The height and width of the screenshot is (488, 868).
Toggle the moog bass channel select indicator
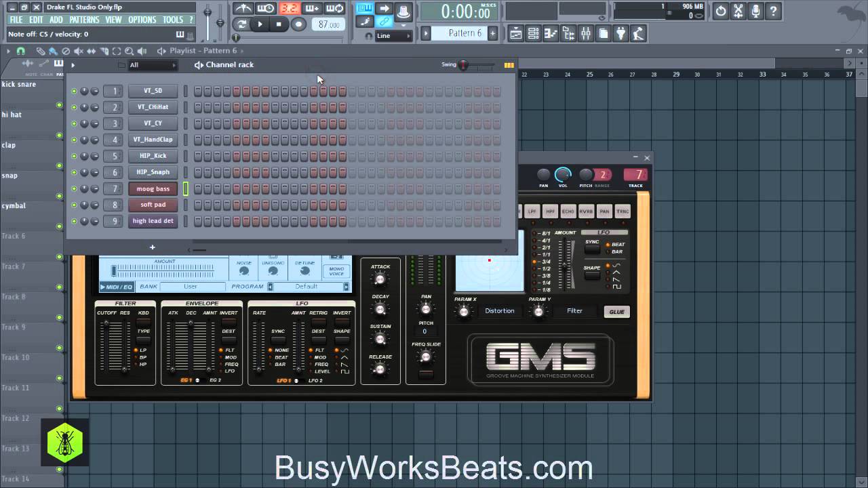(186, 188)
